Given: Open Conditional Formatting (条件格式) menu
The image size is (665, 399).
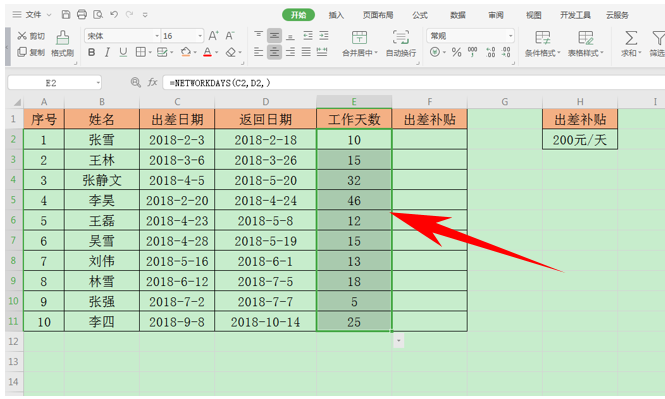Looking at the screenshot, I should click(x=542, y=44).
